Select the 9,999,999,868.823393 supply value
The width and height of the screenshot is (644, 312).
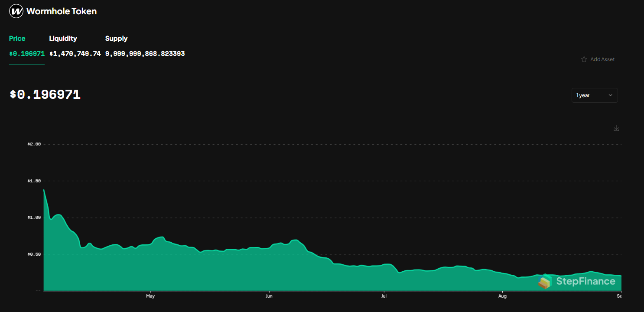click(x=145, y=54)
